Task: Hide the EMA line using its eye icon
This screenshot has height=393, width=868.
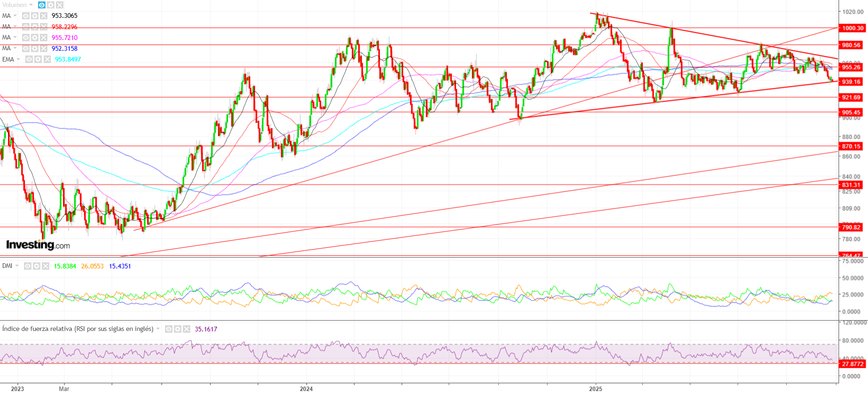Action: pos(29,59)
